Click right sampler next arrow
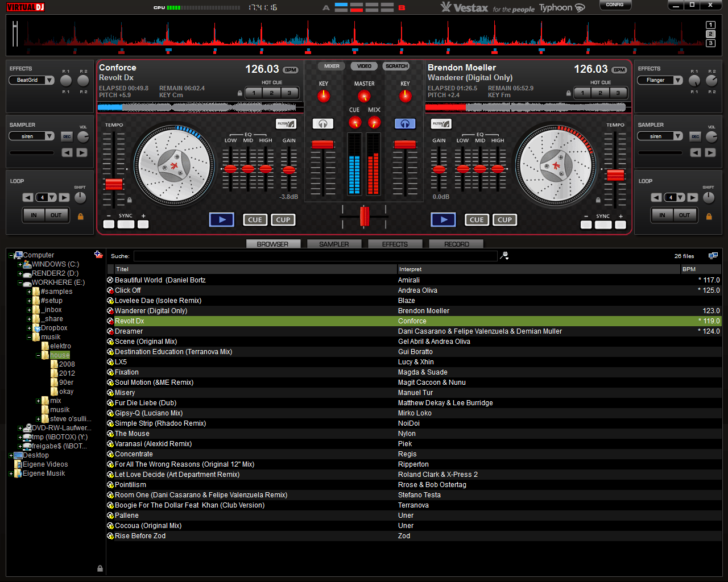 click(710, 152)
